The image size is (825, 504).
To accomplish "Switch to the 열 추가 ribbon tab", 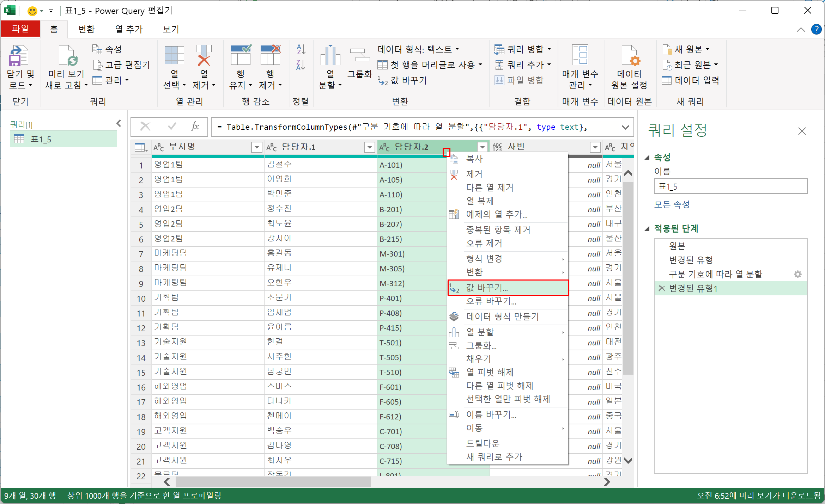I will 129,29.
